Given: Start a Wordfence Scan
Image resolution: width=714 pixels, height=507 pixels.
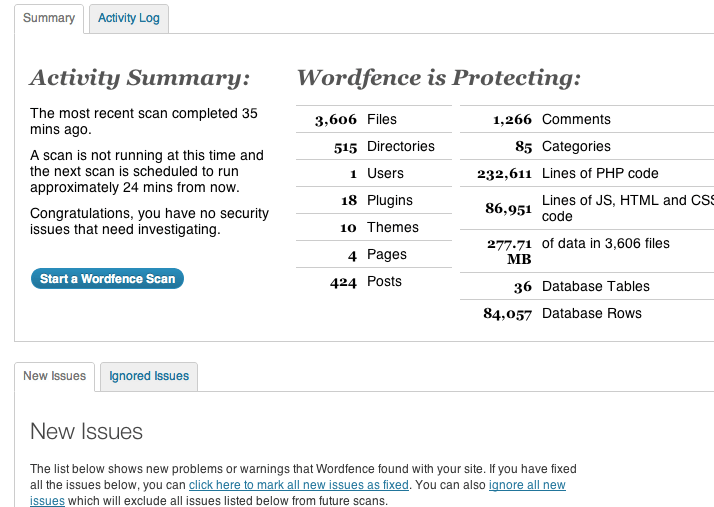Looking at the screenshot, I should click(x=107, y=278).
